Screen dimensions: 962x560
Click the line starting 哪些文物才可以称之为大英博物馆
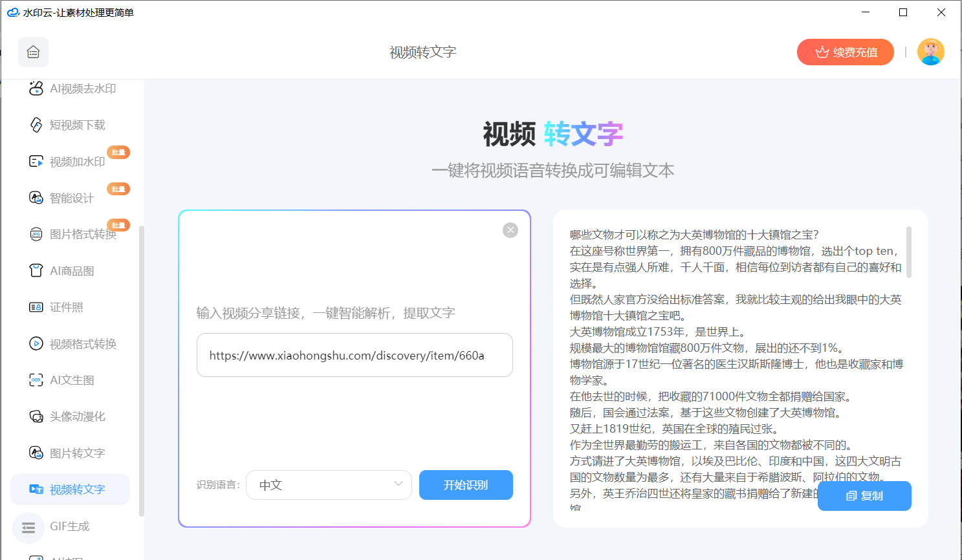click(694, 235)
